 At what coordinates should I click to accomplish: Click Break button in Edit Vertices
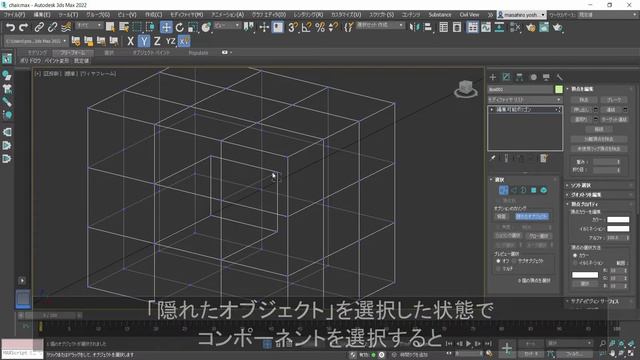[x=614, y=100]
